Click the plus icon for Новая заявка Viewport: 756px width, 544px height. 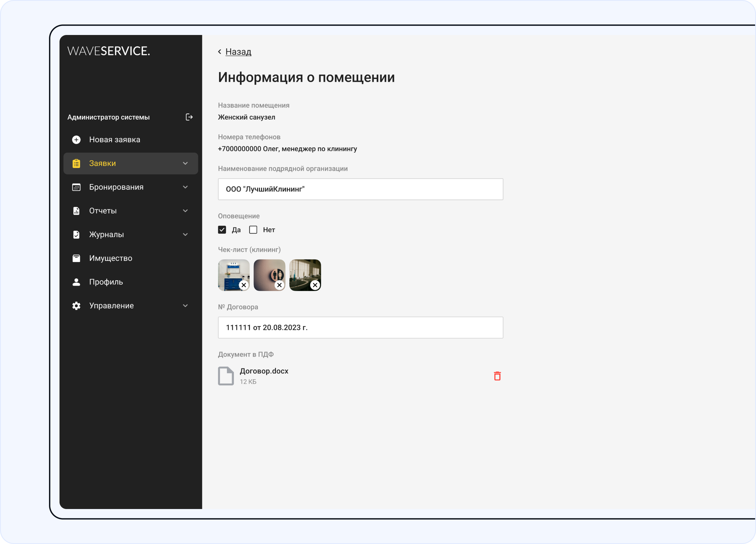76,140
